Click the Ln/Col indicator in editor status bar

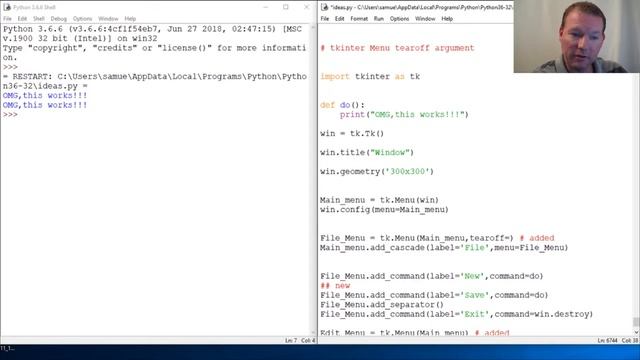[618, 340]
